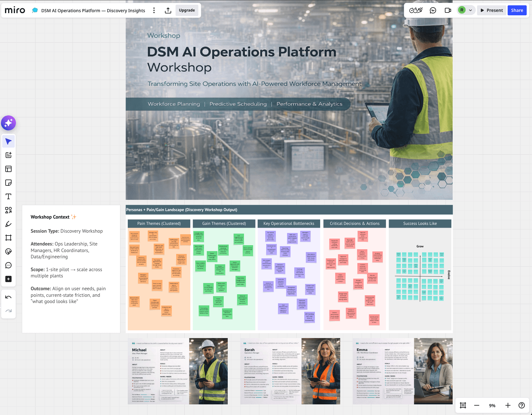Zoom in with the plus button
The height and width of the screenshot is (415, 532).
point(508,405)
